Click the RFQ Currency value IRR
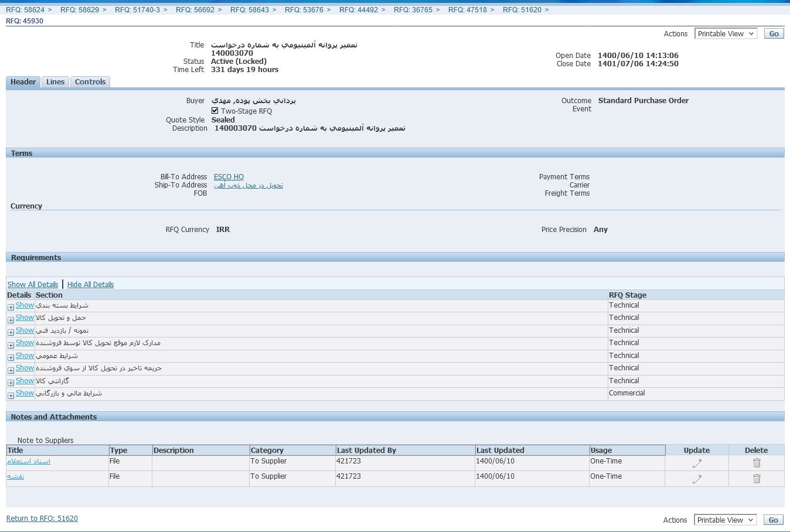This screenshot has width=790, height=532. [x=223, y=230]
